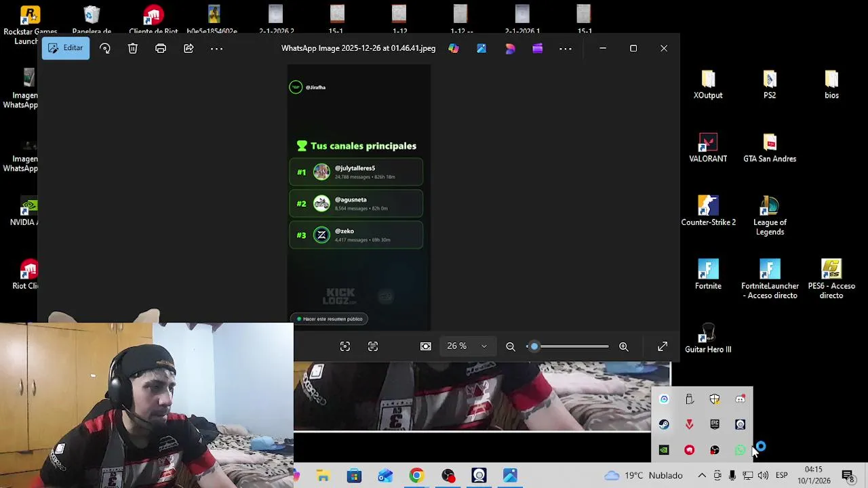Launch Clipchamp purple icon in Photos title bar

click(x=538, y=48)
